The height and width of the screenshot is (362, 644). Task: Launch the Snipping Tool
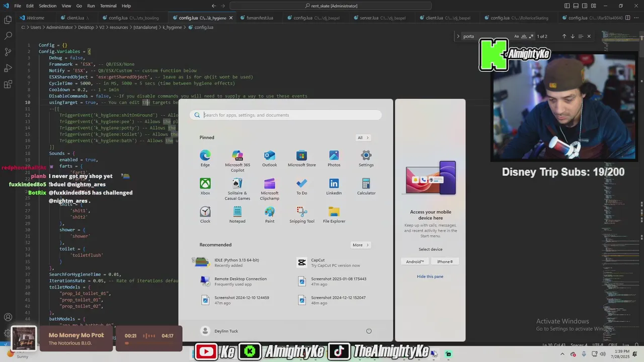(301, 215)
